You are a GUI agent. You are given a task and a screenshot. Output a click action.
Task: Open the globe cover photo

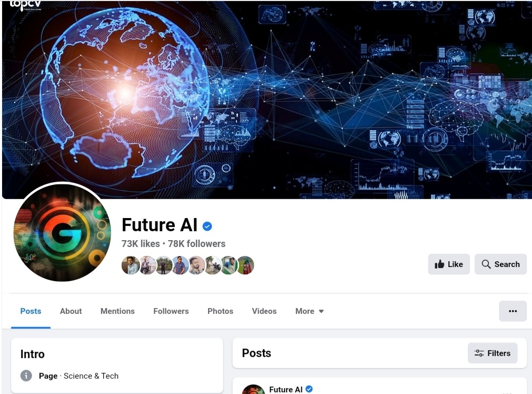point(267,100)
